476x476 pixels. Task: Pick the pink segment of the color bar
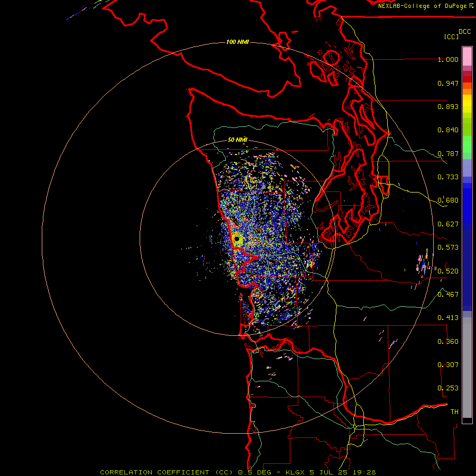467,56
